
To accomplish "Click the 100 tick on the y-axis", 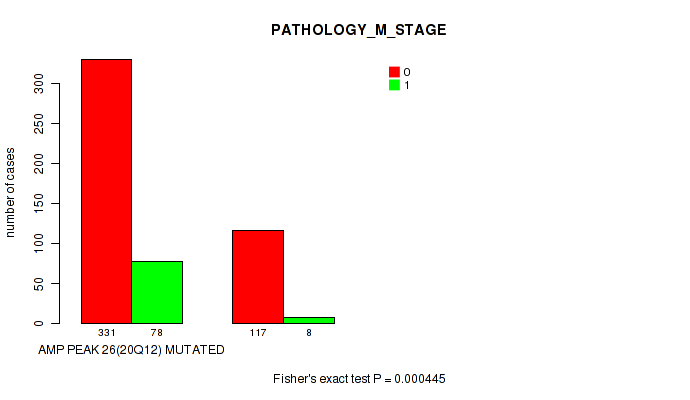I will (39, 243).
